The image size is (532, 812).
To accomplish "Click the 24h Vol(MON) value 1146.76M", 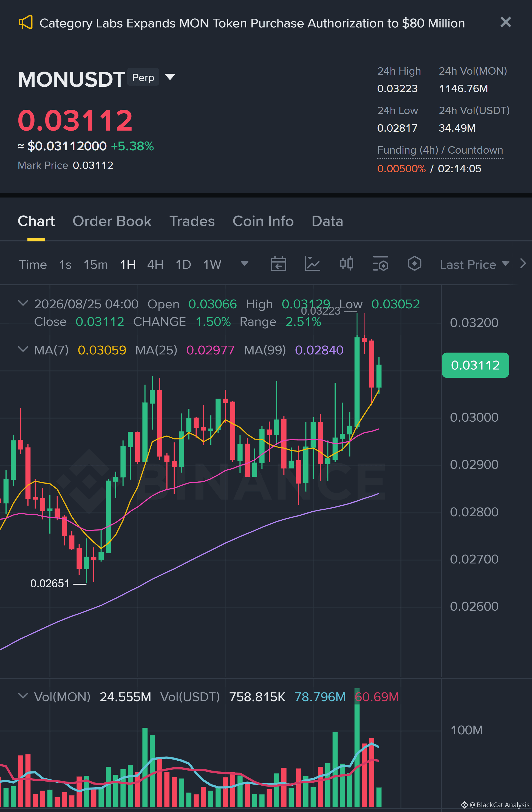I will [463, 88].
